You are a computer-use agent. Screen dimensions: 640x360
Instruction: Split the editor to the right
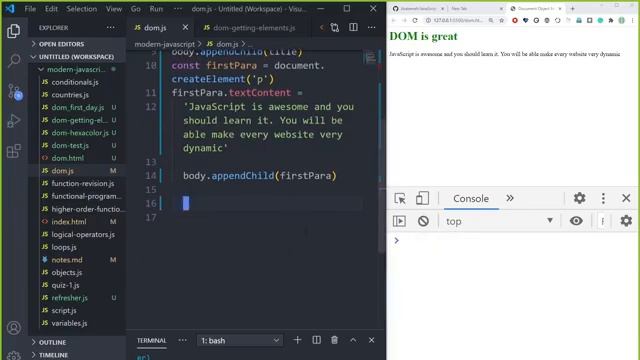pyautogui.click(x=353, y=27)
